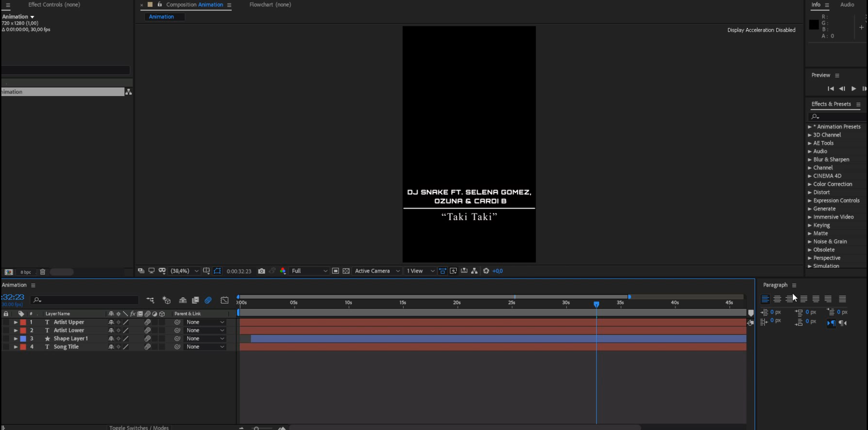
Task: Click the interpret footage icon in Project panel
Action: click(x=9, y=272)
